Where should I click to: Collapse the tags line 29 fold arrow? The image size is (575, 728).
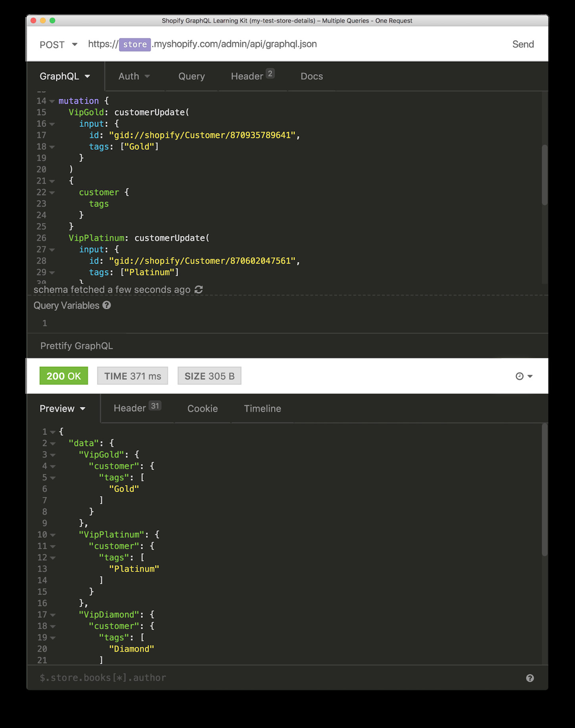52,273
